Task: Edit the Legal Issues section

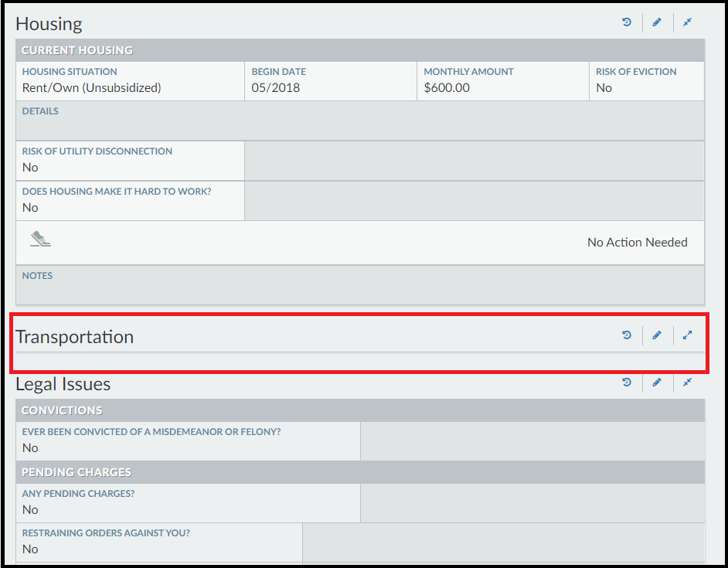Action: point(657,383)
